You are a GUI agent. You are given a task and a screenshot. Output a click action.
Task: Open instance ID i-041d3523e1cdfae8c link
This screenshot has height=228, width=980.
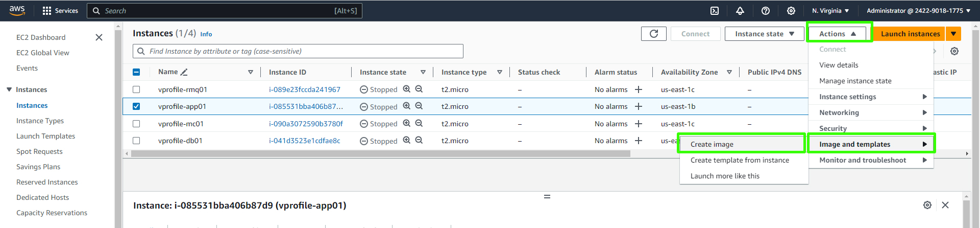click(x=305, y=141)
